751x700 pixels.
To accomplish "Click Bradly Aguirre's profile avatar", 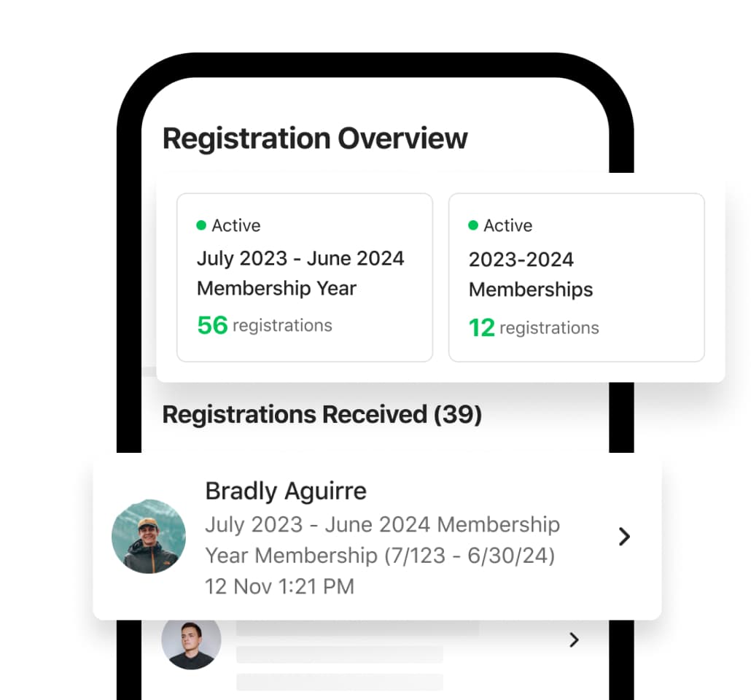I will (x=149, y=536).
